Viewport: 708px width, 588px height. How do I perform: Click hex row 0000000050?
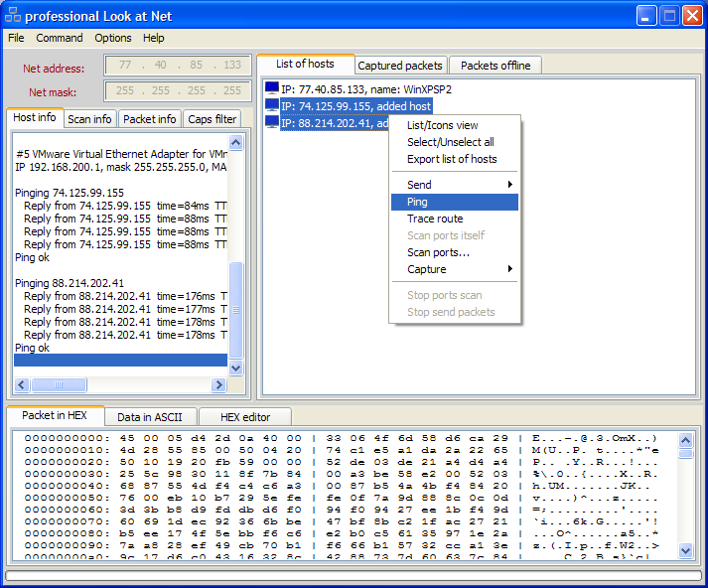pyautogui.click(x=342, y=498)
